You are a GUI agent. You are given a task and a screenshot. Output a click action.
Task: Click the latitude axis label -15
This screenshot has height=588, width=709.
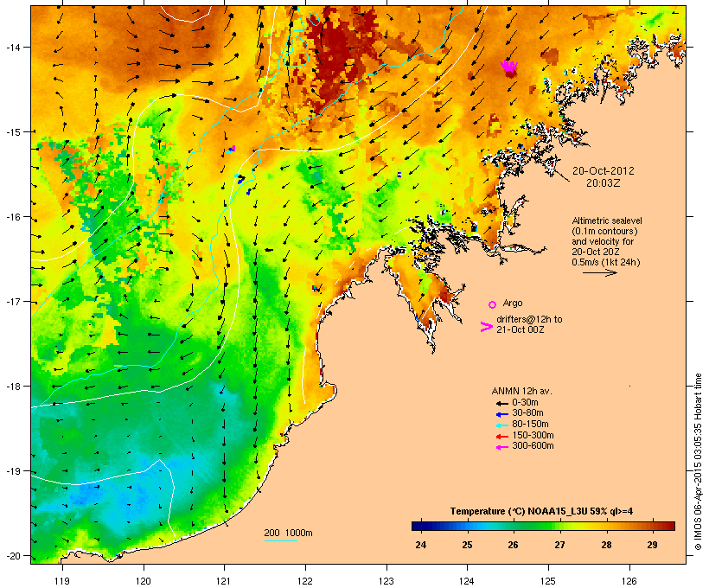(13, 132)
